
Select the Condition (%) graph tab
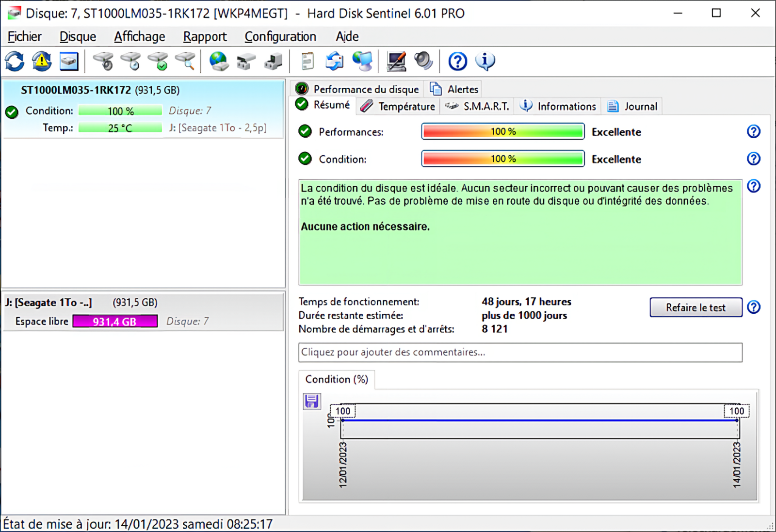pyautogui.click(x=337, y=379)
